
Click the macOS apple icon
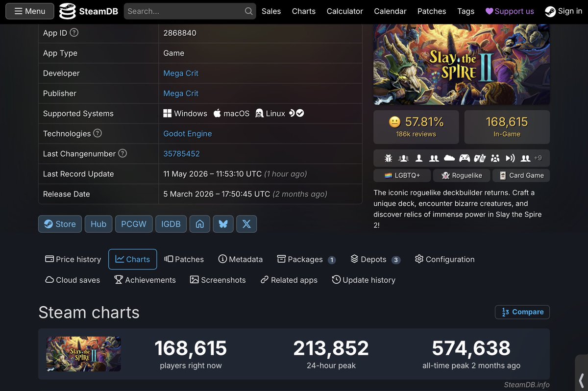pos(217,113)
